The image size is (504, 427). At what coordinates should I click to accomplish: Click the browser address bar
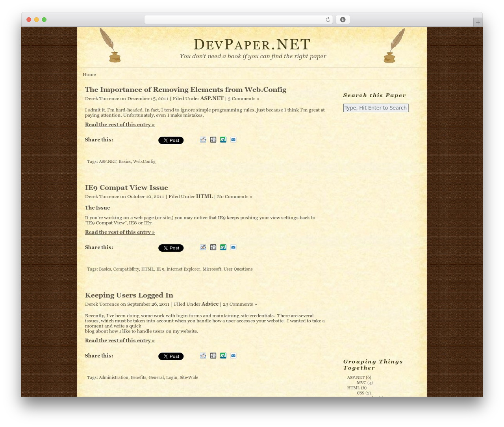click(x=238, y=20)
